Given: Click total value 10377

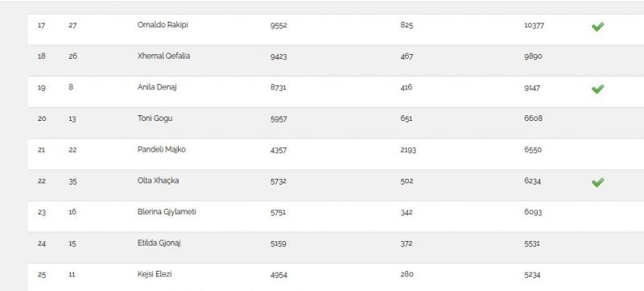Looking at the screenshot, I should click(x=534, y=26).
